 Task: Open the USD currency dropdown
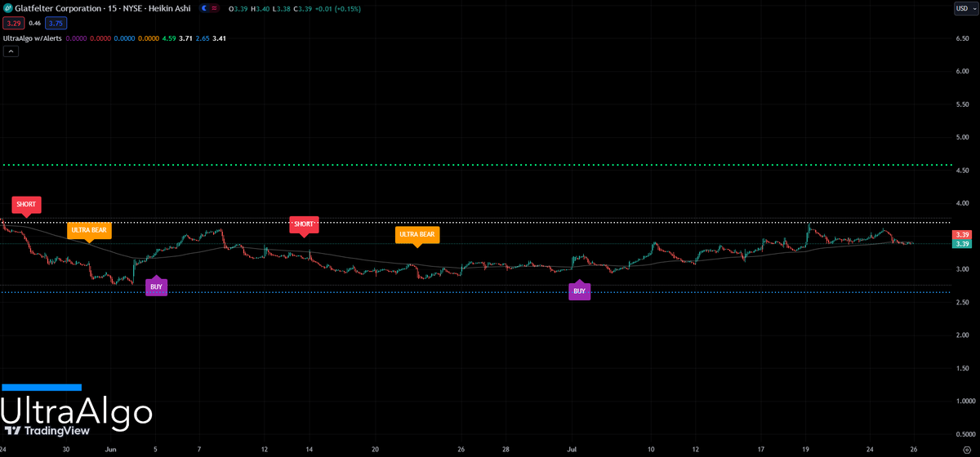965,8
